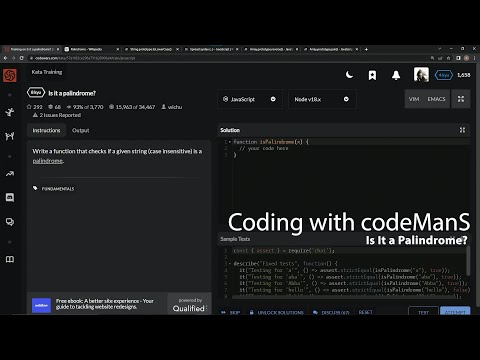Click the 1,638 honor score
The width and height of the screenshot is (480, 360).
coord(464,75)
